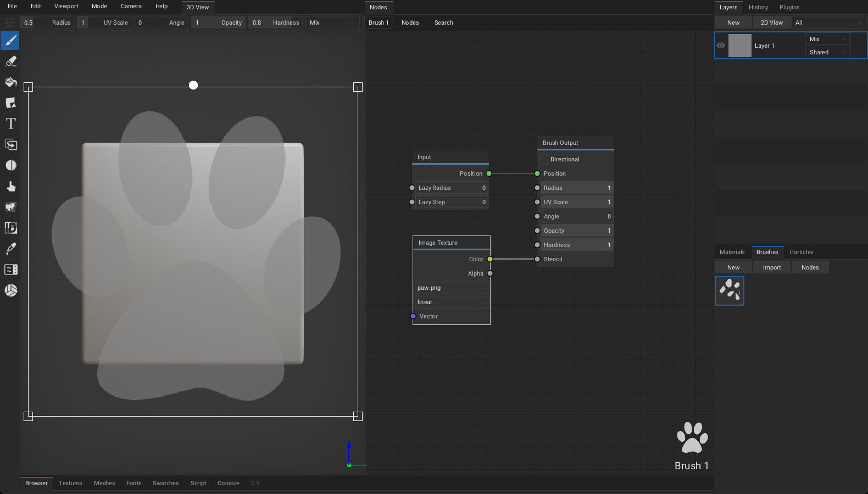Click the Brush Output Hardness input socket
The width and height of the screenshot is (868, 494).
[x=537, y=245]
